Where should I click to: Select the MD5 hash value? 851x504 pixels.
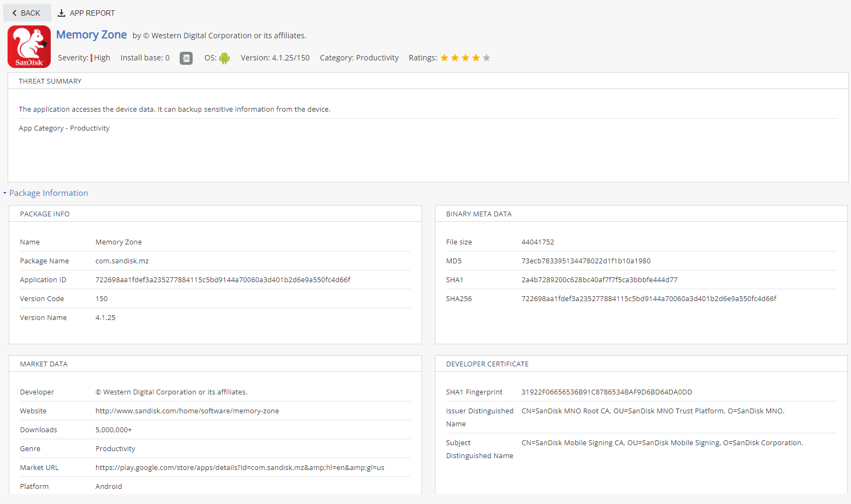(586, 261)
